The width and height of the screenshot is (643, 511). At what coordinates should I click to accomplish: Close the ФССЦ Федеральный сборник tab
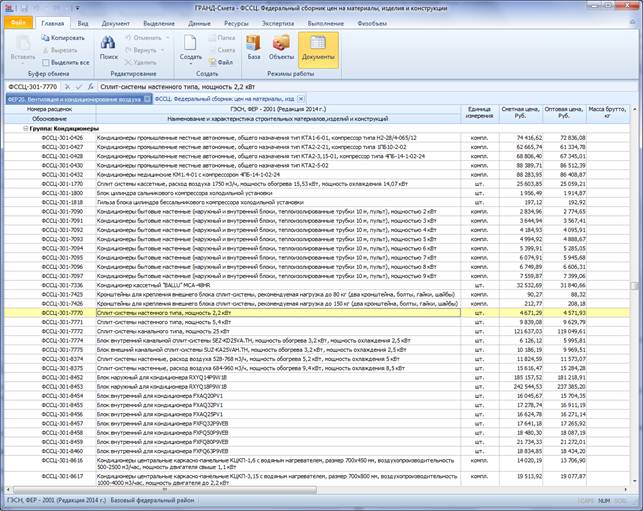[x=301, y=100]
